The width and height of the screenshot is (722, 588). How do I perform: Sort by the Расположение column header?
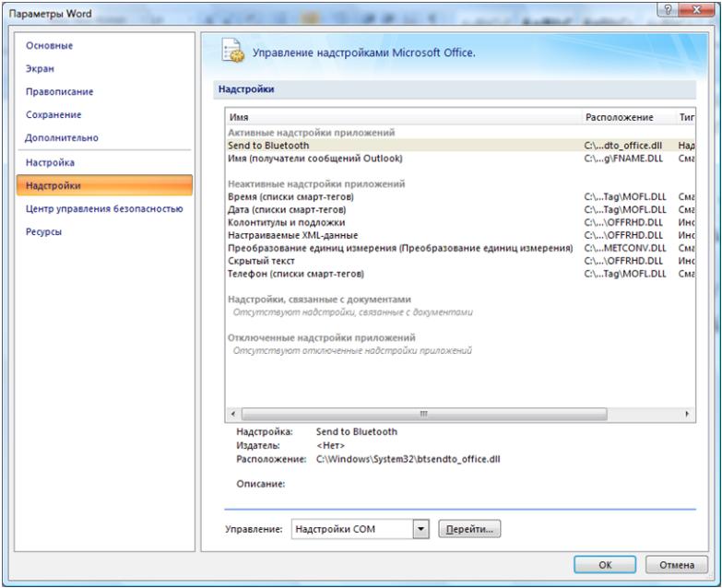pyautogui.click(x=629, y=117)
